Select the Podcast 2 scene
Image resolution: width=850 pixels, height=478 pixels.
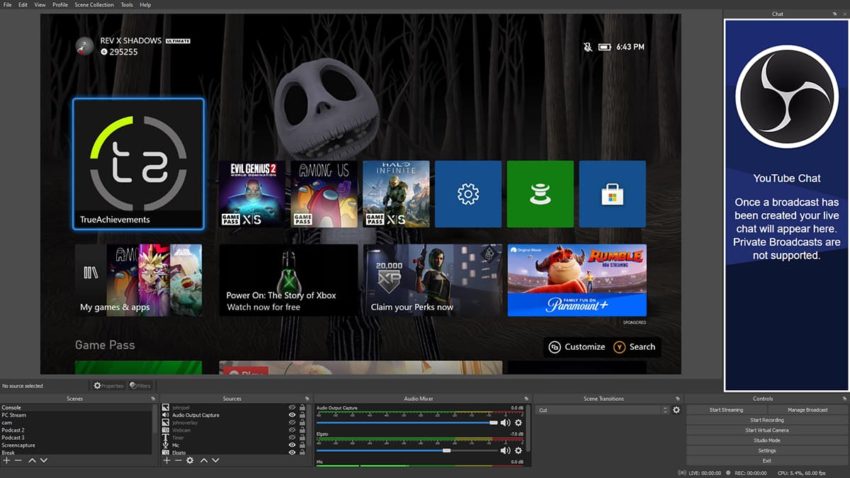76,430
